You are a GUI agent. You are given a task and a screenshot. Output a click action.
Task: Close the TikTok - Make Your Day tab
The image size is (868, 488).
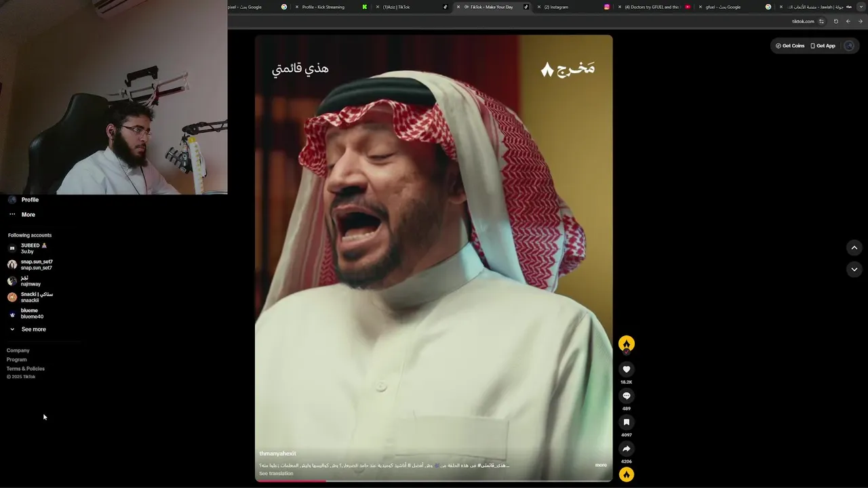coord(458,7)
